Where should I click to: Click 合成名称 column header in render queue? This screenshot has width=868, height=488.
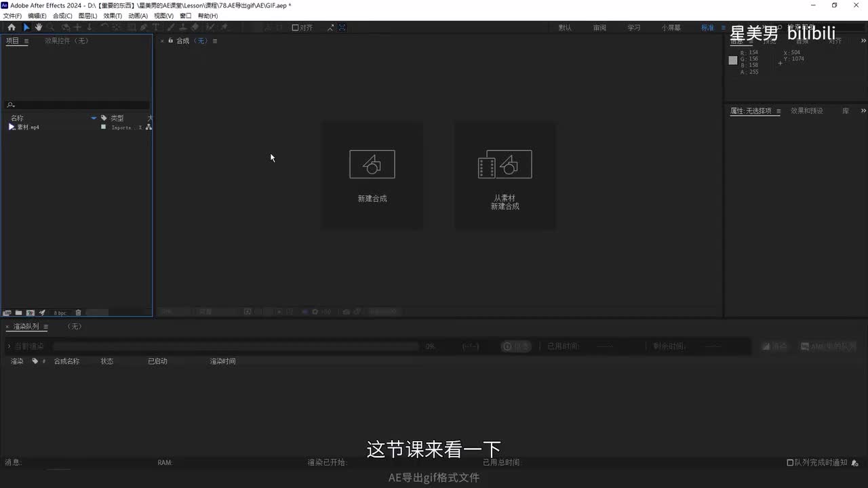66,361
